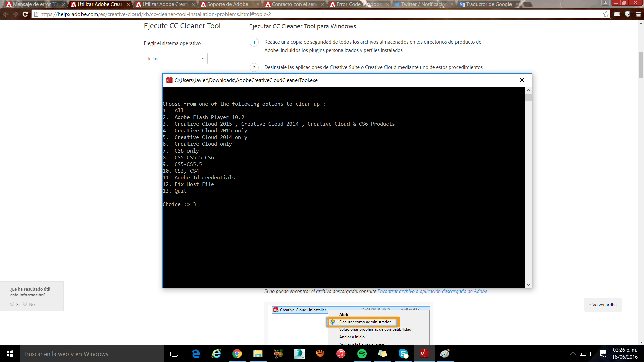
Task: Maximize the AdobeCreativeCloudCleanerTool window
Action: (x=502, y=80)
